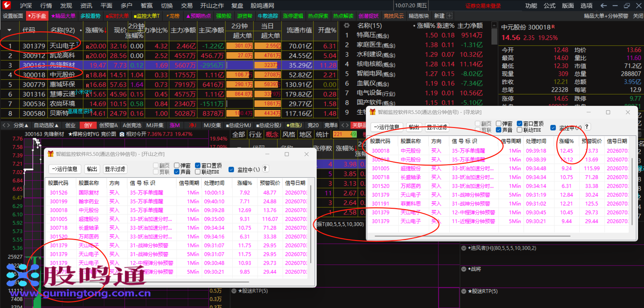Open the ? help button in 开山之作 window
Viewport: 644px width, 308px height.
click(x=265, y=169)
